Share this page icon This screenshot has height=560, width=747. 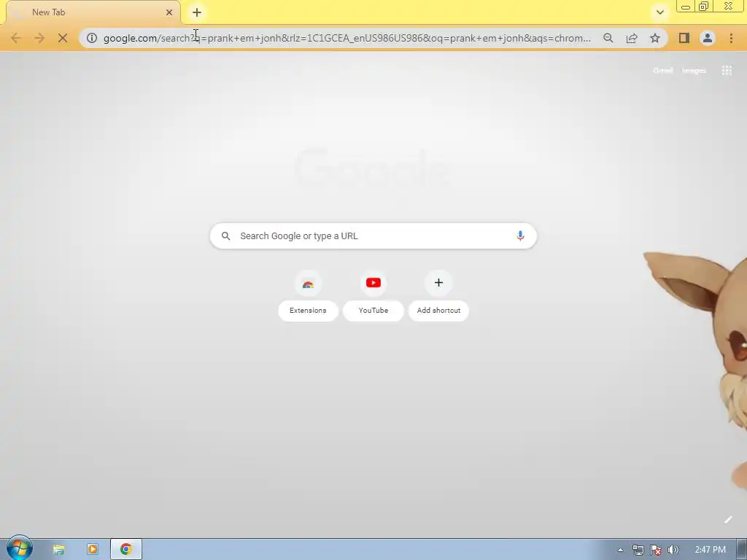click(x=632, y=38)
